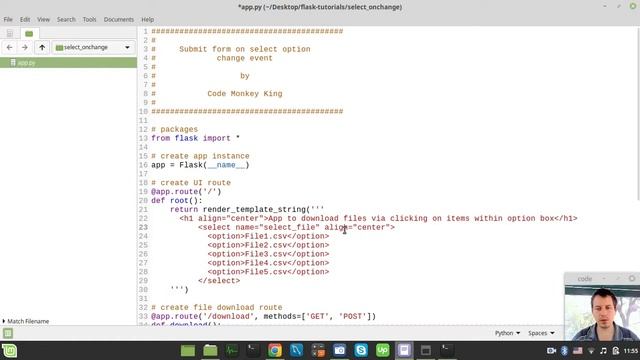Screen dimensions: 640x360
Task: Open the File menu
Action: pos(8,19)
